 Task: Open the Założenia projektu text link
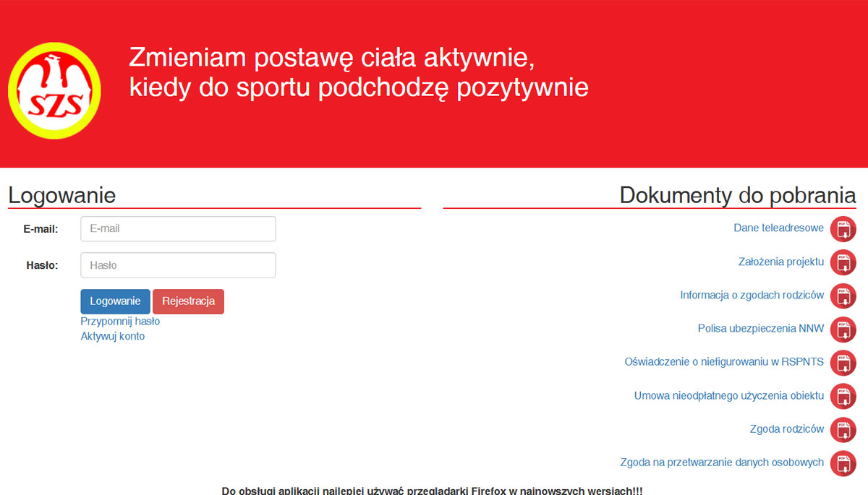pos(780,262)
